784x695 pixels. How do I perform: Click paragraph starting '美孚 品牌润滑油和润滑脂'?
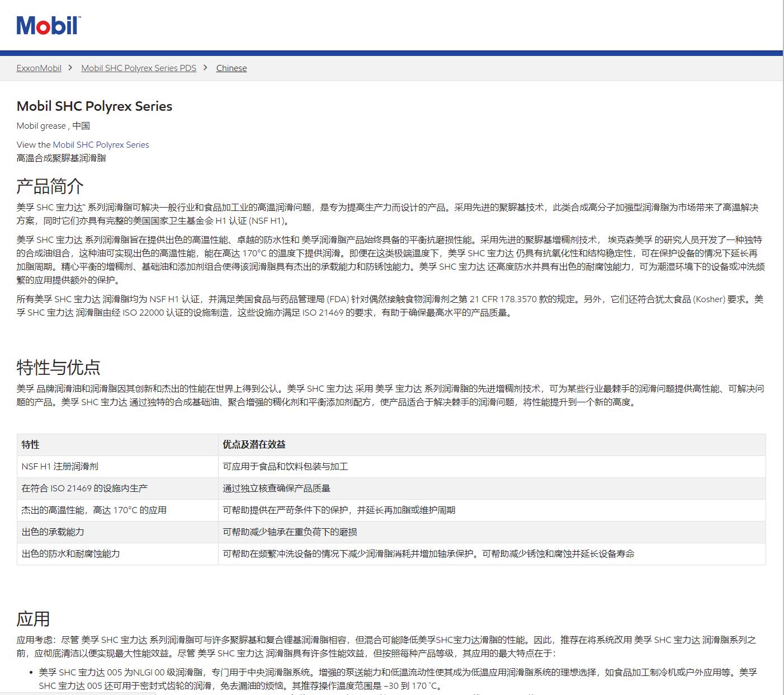(x=390, y=396)
